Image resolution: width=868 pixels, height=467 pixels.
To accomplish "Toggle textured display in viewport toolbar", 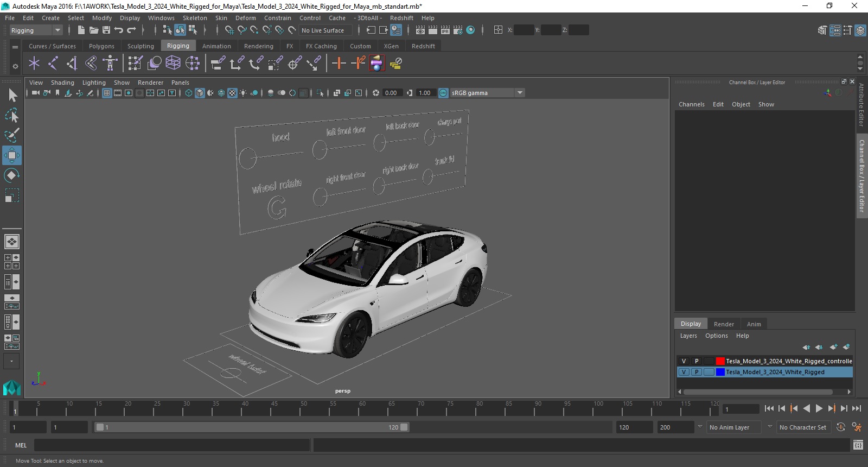I will click(x=232, y=93).
